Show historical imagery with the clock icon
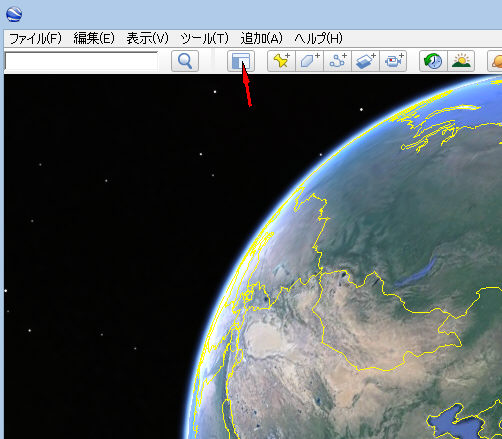Image resolution: width=502 pixels, height=439 pixels. 433,61
